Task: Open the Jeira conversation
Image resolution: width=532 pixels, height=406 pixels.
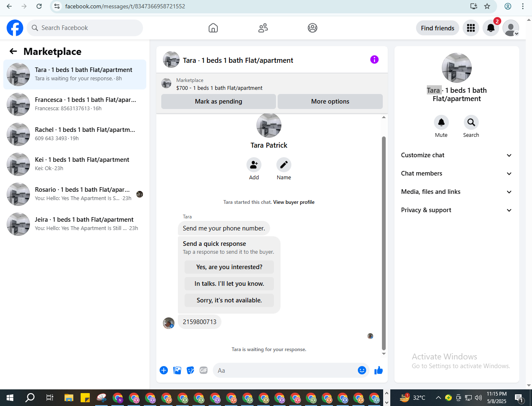Action: [75, 224]
